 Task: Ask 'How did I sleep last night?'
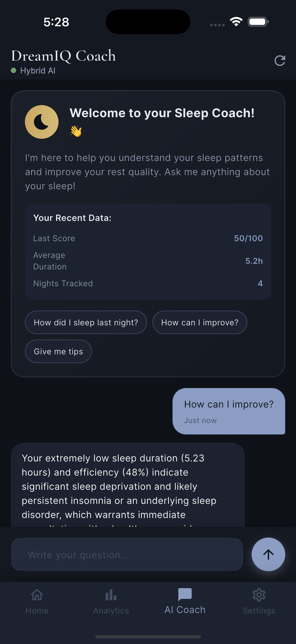click(86, 322)
